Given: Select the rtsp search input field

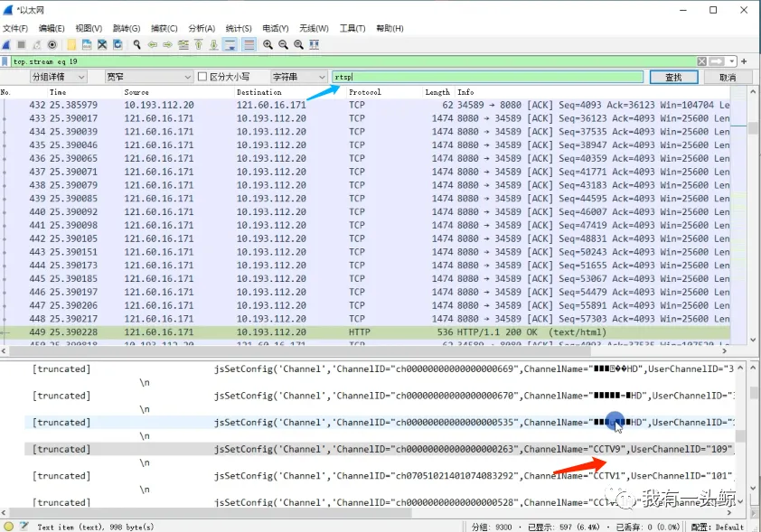Looking at the screenshot, I should 488,76.
